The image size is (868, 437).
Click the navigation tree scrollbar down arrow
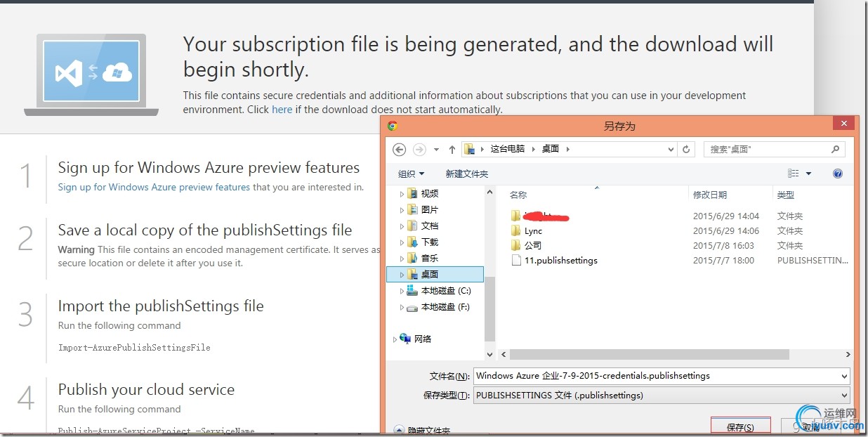click(x=489, y=356)
